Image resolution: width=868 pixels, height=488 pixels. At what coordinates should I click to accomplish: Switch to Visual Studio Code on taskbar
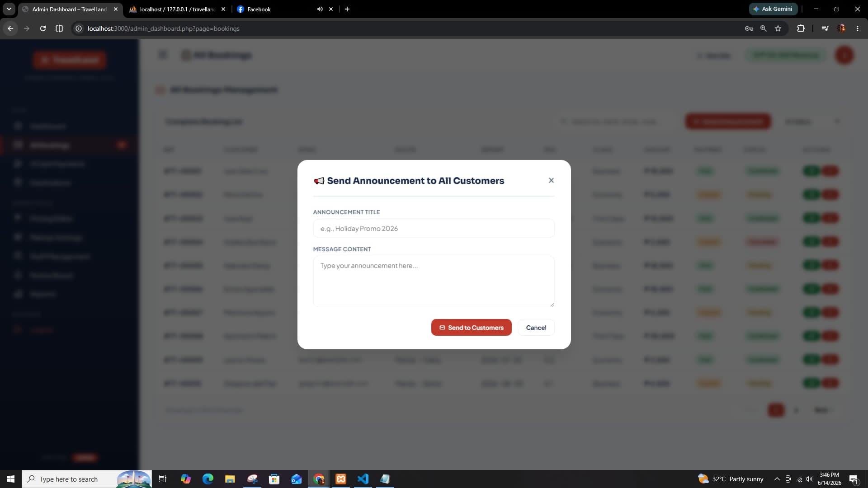click(x=363, y=479)
